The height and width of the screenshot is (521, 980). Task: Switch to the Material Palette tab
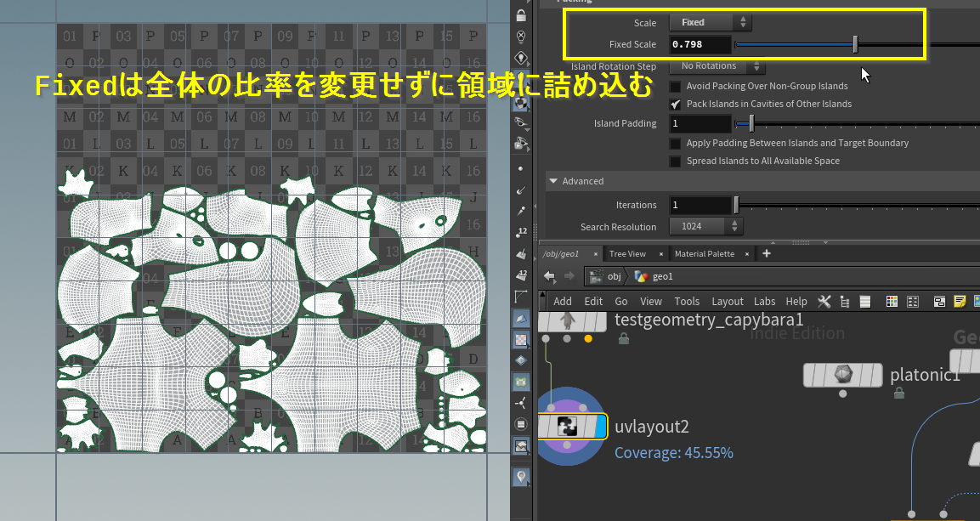(x=705, y=253)
